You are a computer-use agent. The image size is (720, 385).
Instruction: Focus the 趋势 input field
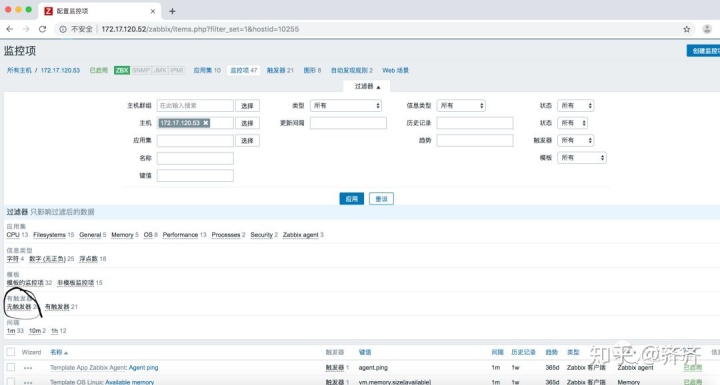(475, 141)
